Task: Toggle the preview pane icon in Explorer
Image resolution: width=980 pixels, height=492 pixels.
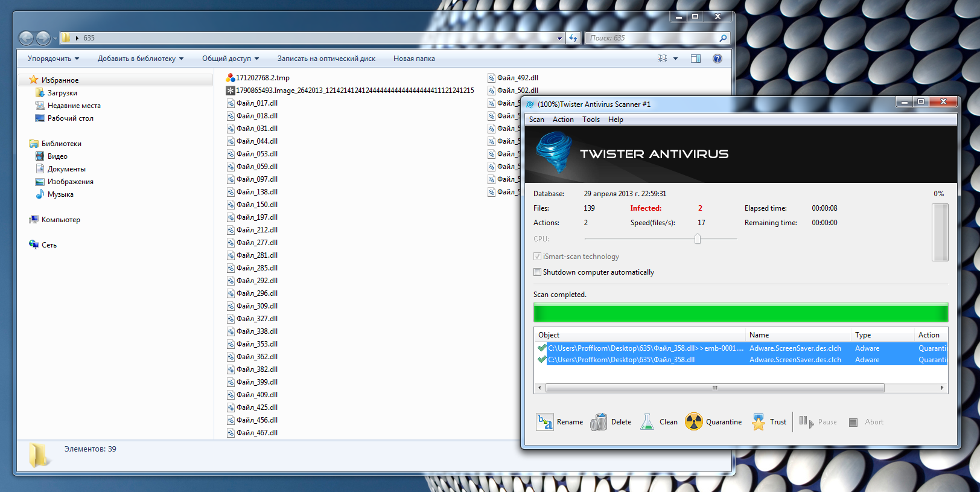Action: coord(696,59)
